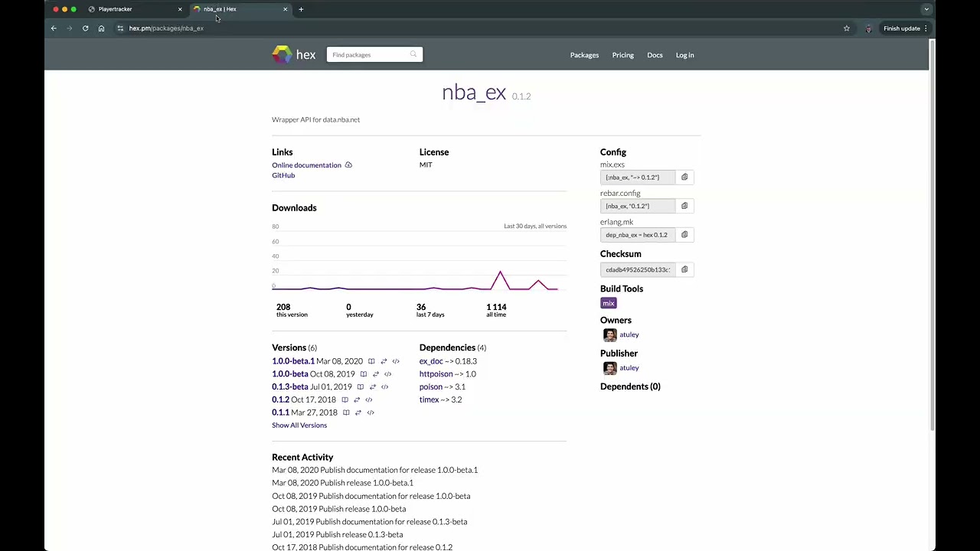
Task: Click site info icon in address bar
Action: point(120,28)
